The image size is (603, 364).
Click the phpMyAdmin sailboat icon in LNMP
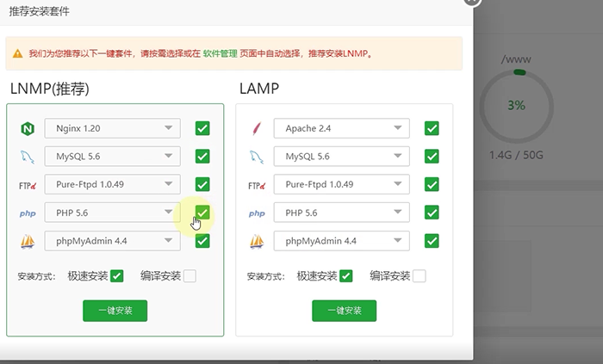(28, 242)
